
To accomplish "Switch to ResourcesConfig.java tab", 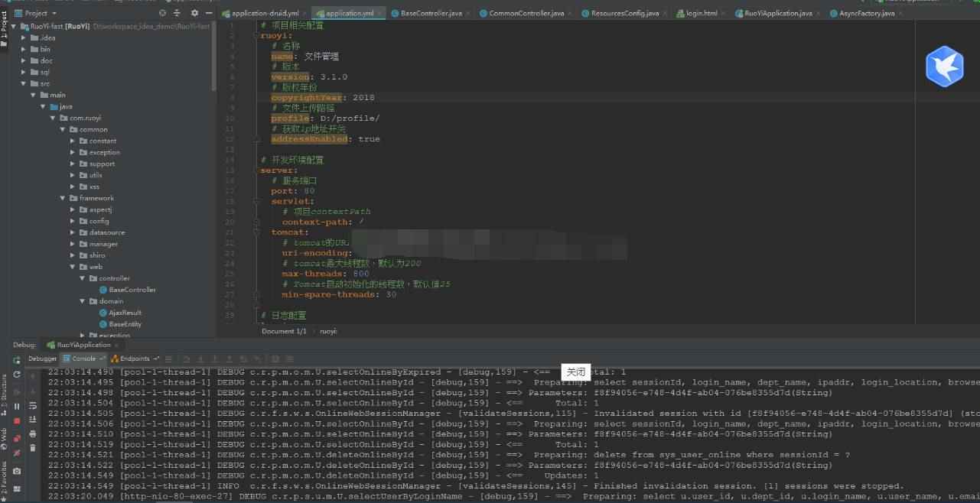I will [x=624, y=14].
